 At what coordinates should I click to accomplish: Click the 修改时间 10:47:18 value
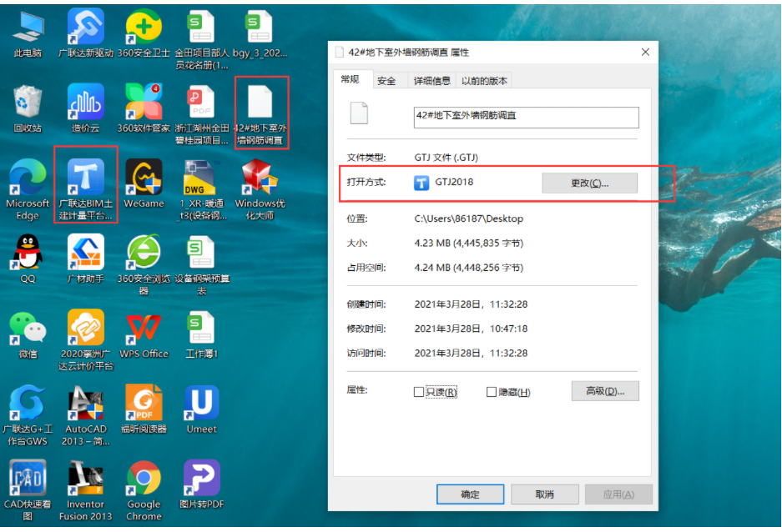[471, 329]
